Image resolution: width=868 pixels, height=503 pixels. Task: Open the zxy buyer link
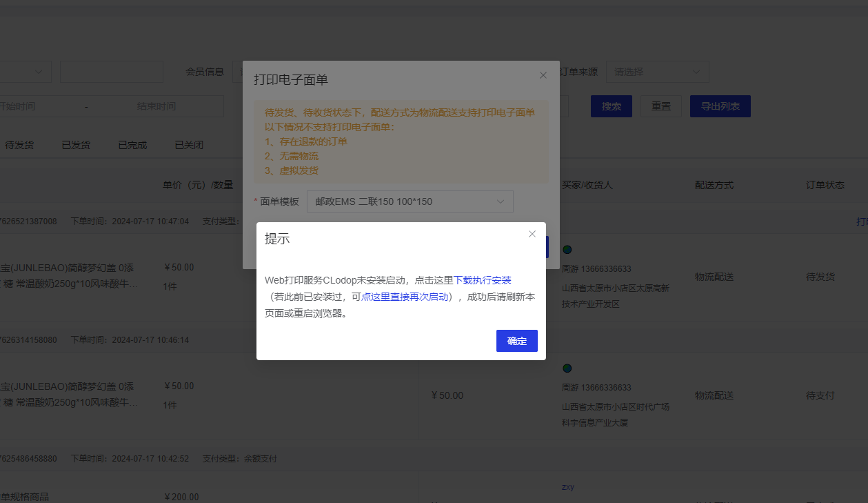[x=568, y=487]
